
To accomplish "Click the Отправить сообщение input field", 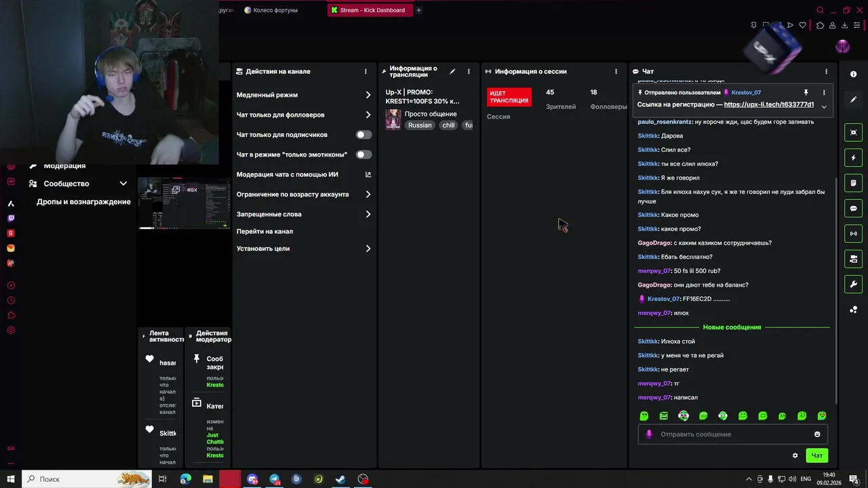I will pos(732,434).
